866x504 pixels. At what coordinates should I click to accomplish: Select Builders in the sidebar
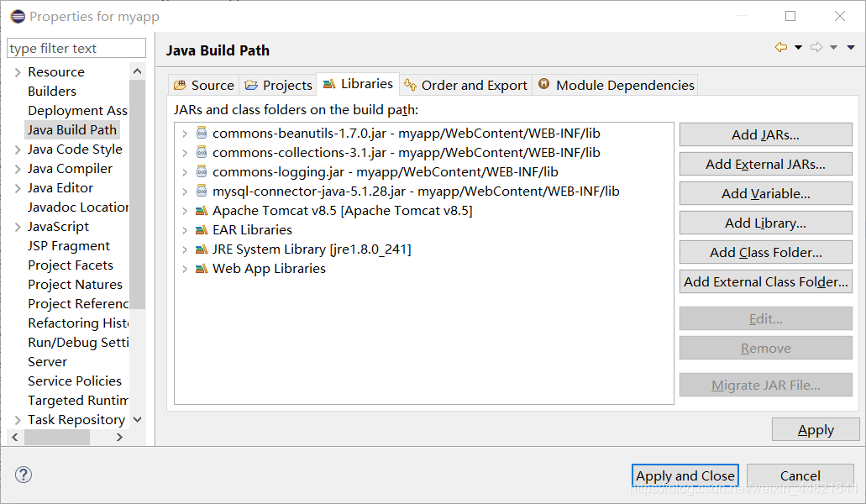(x=52, y=91)
